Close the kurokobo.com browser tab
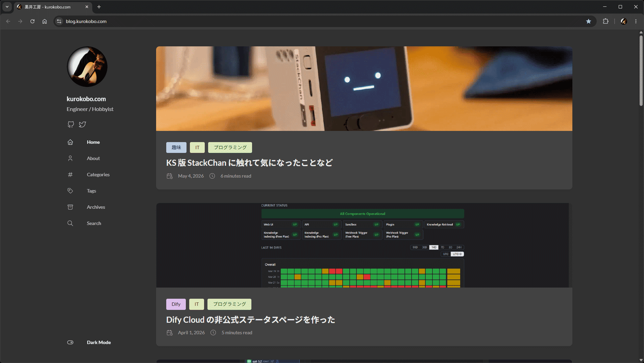Image resolution: width=644 pixels, height=363 pixels. coord(87,7)
